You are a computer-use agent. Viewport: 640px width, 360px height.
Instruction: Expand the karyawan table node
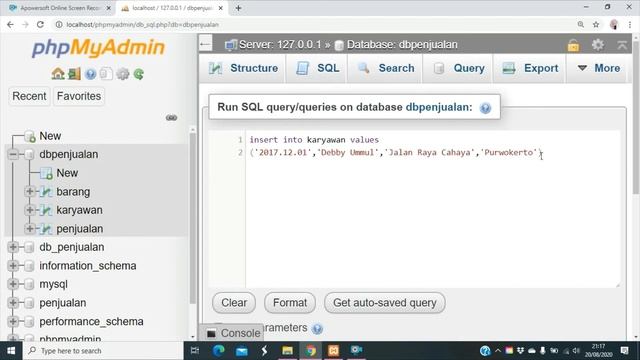pos(29,210)
